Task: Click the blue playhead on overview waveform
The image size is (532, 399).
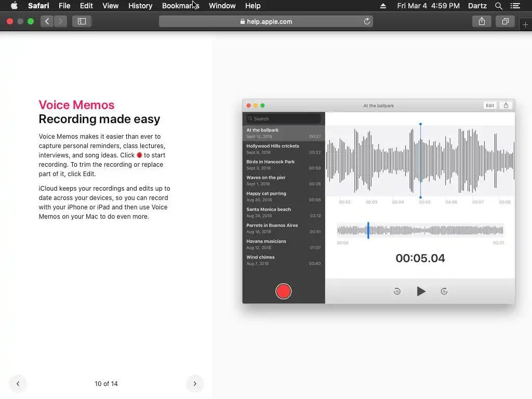Action: pyautogui.click(x=368, y=230)
